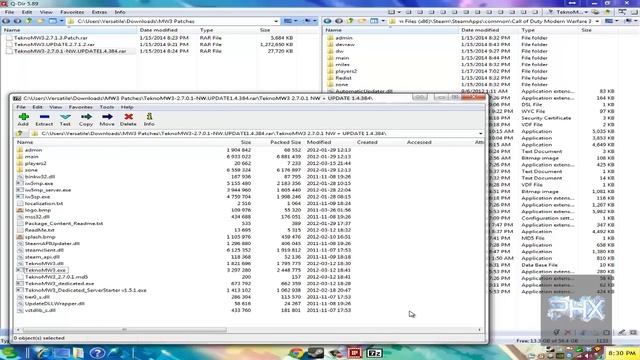Click the Test button in 7-Zip toolbar
Image resolution: width=640 pixels, height=360 pixels.
coord(65,119)
